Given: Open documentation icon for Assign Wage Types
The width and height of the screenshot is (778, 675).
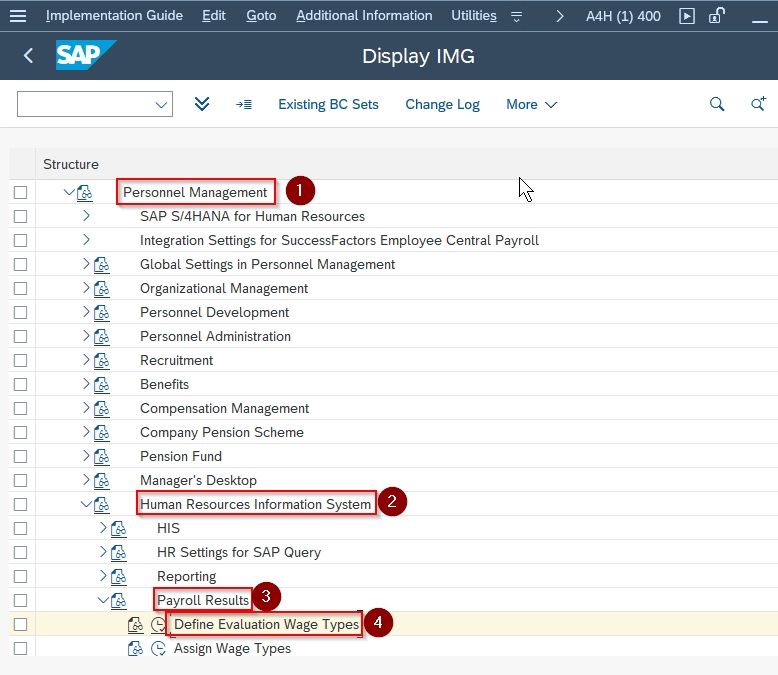Looking at the screenshot, I should [135, 648].
